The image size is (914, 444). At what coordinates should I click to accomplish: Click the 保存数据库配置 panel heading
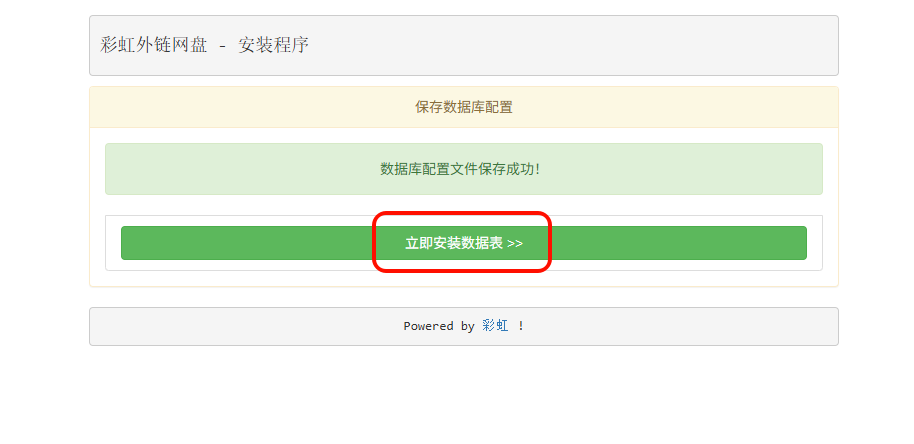click(x=463, y=107)
